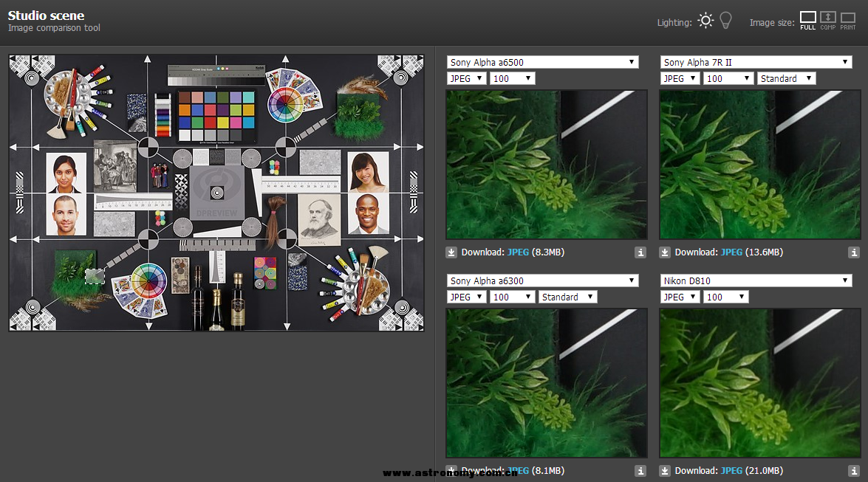Open the info icon for Sony Alpha a6300
The width and height of the screenshot is (868, 482).
[x=640, y=471]
